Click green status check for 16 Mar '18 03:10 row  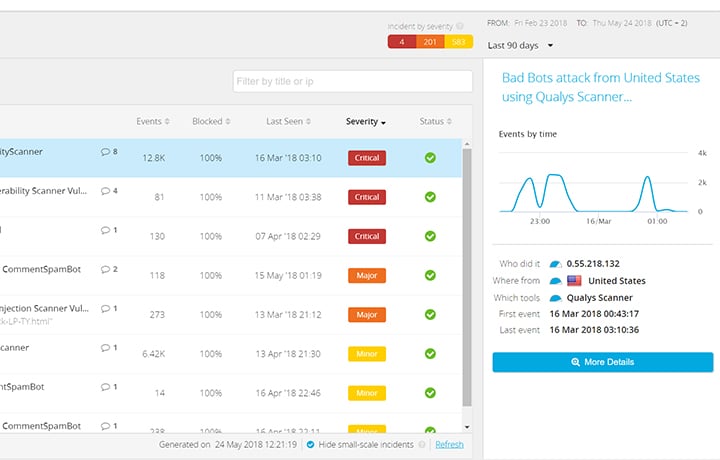(430, 158)
